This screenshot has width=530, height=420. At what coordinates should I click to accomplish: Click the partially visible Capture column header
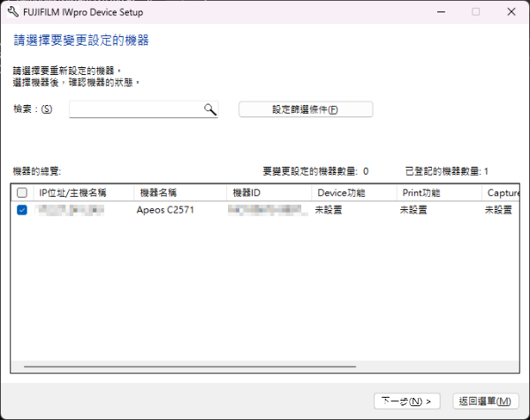click(501, 192)
